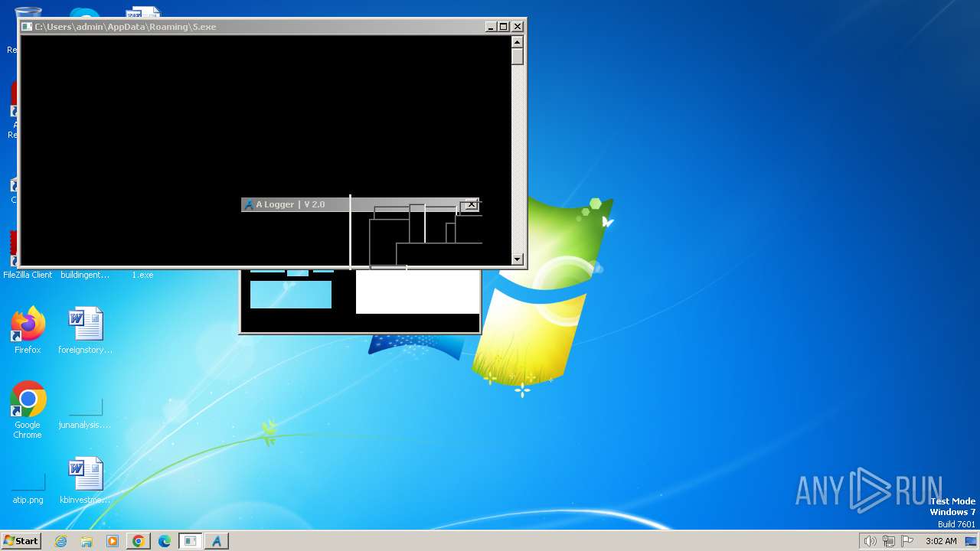
Task: Minimize the 5.exe console window
Action: click(491, 27)
